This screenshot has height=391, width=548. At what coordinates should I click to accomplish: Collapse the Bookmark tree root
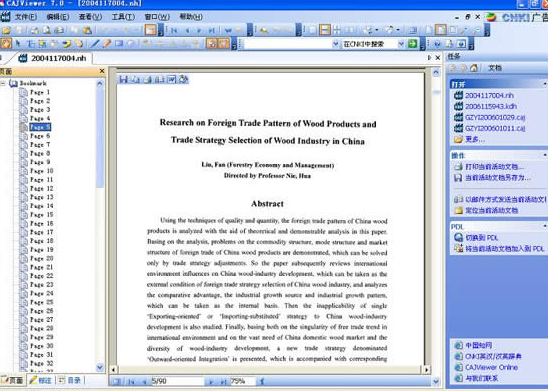pyautogui.click(x=3, y=83)
